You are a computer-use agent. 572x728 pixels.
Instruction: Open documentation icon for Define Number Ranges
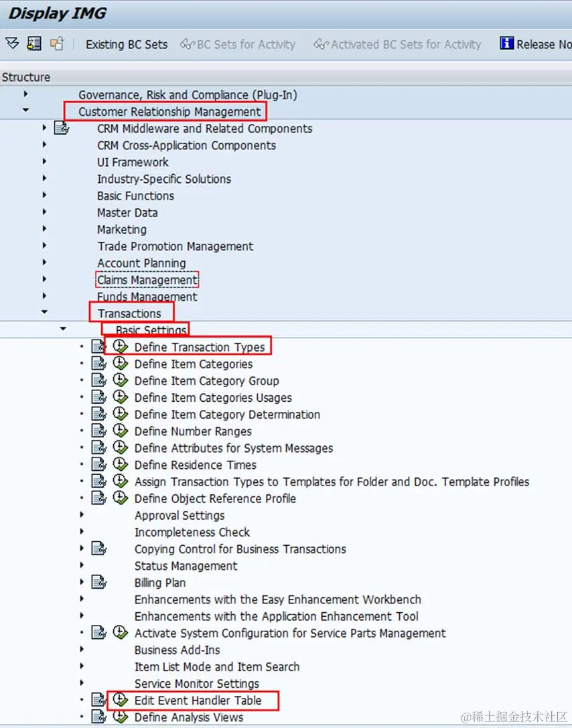coord(98,431)
